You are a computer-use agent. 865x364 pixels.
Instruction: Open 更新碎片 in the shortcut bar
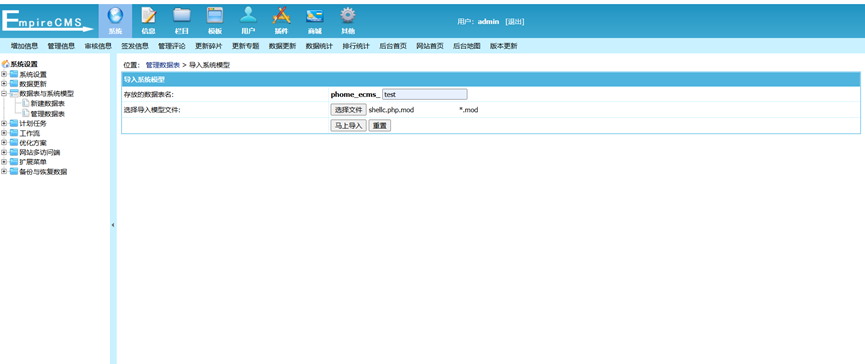[x=209, y=46]
